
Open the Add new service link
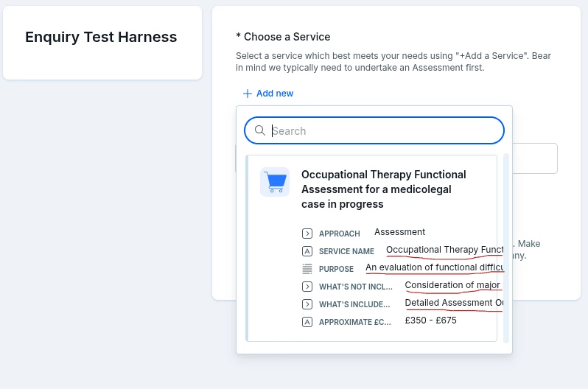(268, 94)
